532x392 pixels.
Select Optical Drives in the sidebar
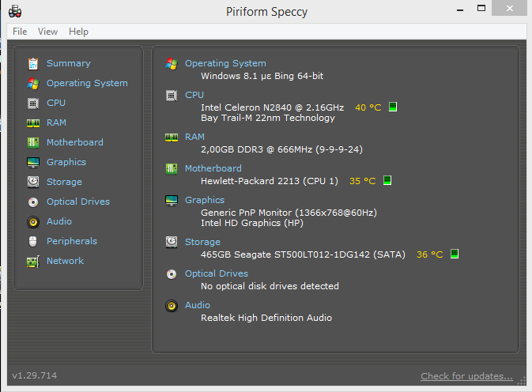pyautogui.click(x=77, y=202)
